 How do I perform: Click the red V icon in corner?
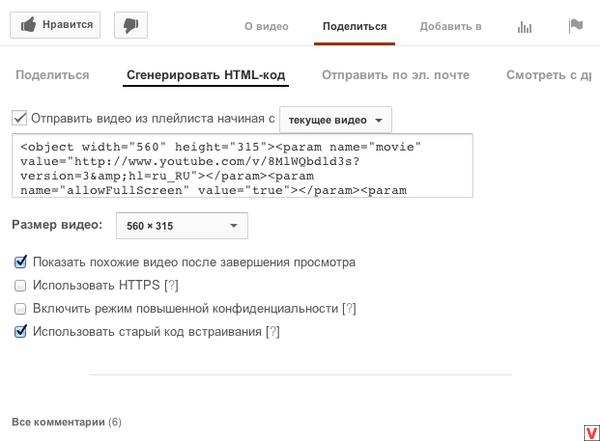coord(592,433)
